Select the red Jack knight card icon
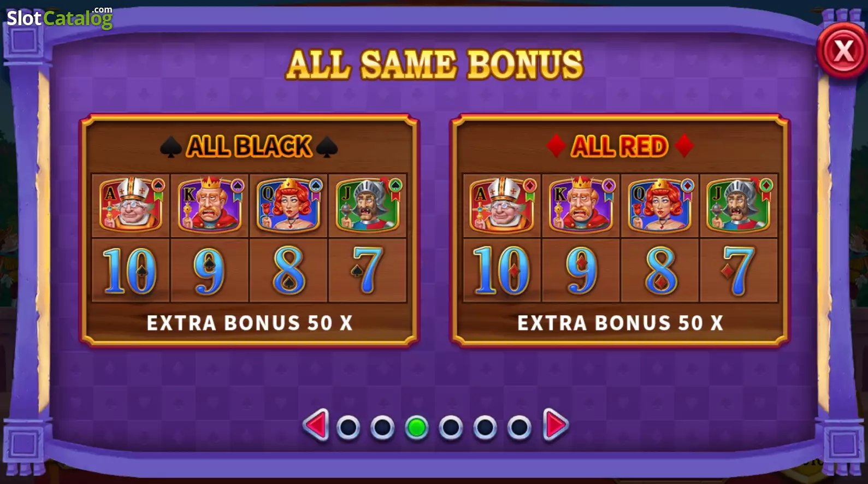This screenshot has width=868, height=484. (x=739, y=205)
